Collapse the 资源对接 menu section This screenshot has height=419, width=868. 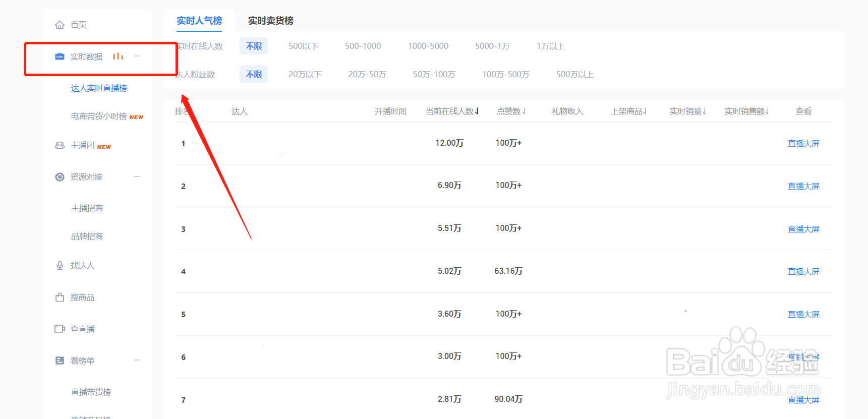pyautogui.click(x=137, y=176)
